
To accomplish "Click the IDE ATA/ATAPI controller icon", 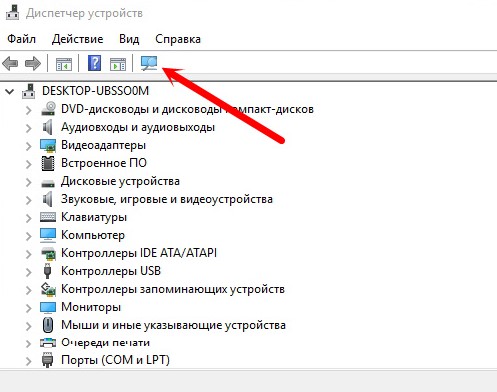I will pyautogui.click(x=48, y=253).
